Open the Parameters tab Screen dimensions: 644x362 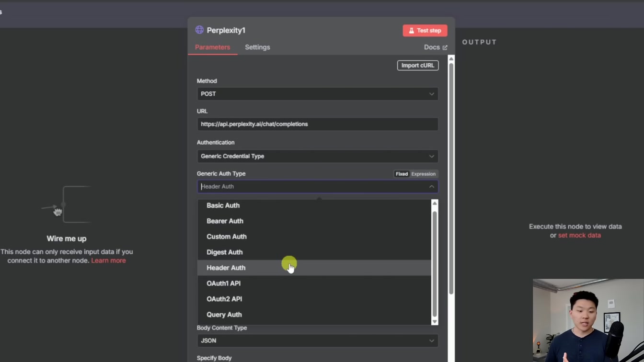pyautogui.click(x=212, y=47)
